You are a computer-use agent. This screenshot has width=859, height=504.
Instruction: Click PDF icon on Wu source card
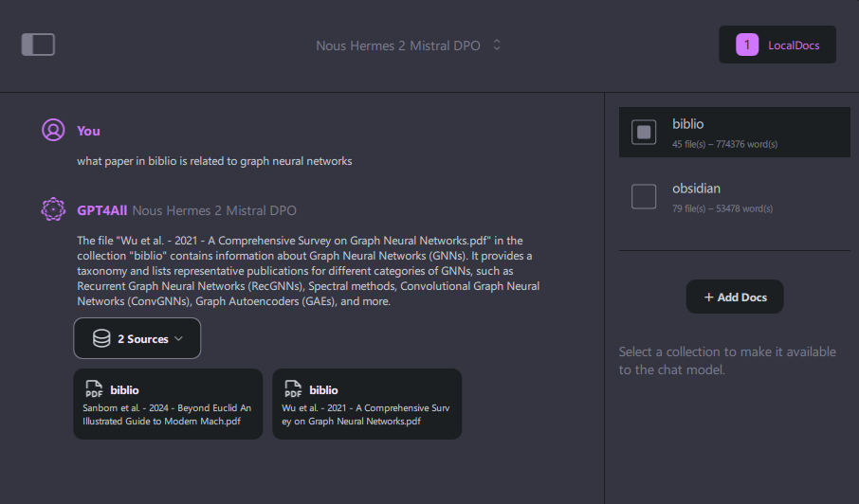[293, 389]
